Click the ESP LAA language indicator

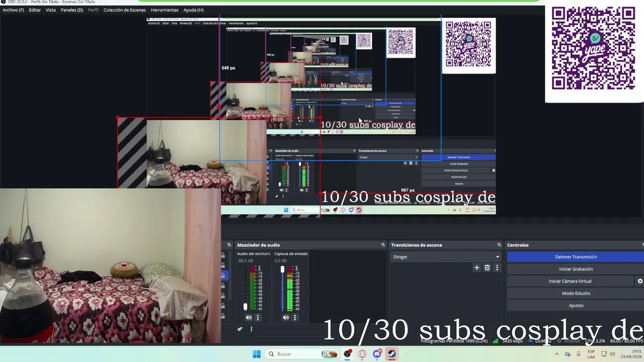click(591, 354)
